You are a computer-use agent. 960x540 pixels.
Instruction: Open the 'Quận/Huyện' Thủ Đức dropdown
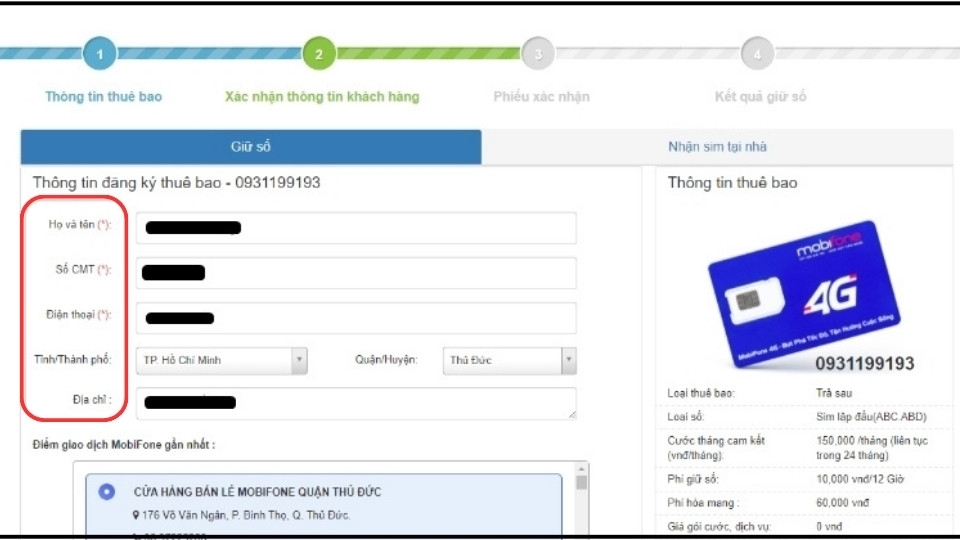[x=509, y=360]
